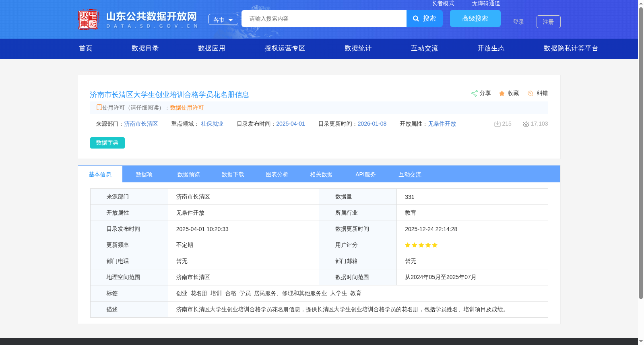Click the star icon to favorite dataset
644x345 pixels.
(x=502, y=93)
